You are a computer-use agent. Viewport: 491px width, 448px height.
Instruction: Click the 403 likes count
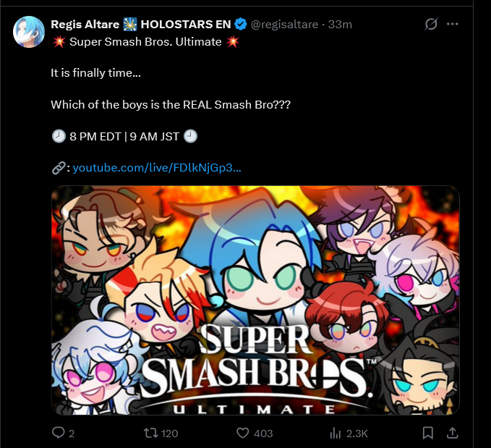coord(263,434)
